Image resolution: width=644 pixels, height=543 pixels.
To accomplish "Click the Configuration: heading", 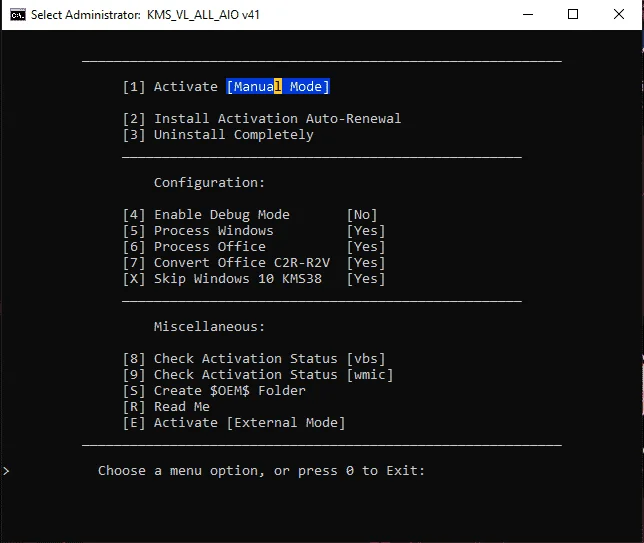I will 209,182.
